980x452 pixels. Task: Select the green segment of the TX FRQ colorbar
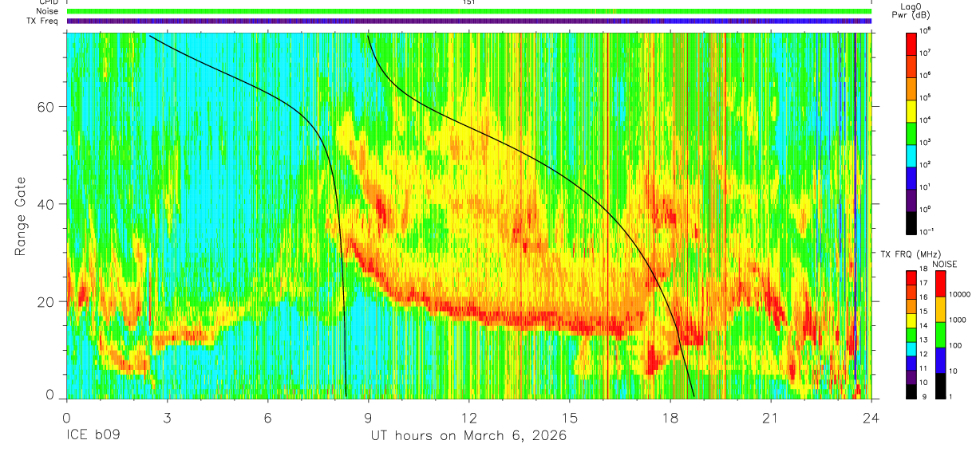pos(911,335)
